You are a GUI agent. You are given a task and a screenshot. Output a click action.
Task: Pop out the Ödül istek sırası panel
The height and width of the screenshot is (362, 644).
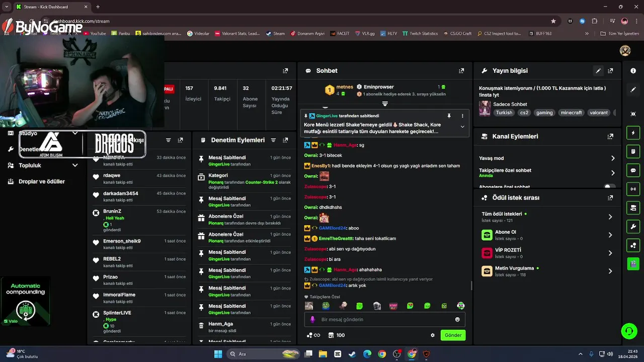pos(610,198)
